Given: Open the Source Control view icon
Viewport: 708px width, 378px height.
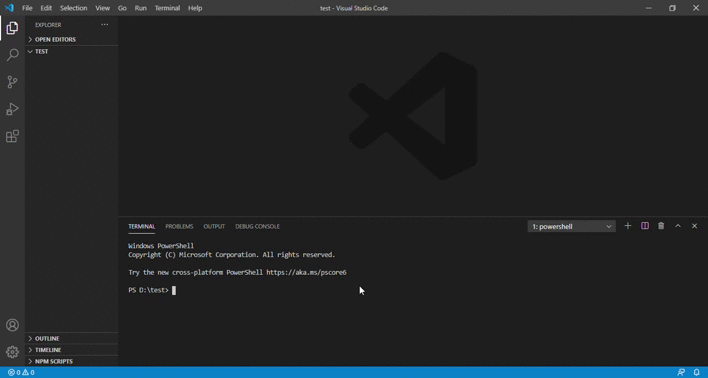Looking at the screenshot, I should coord(12,82).
